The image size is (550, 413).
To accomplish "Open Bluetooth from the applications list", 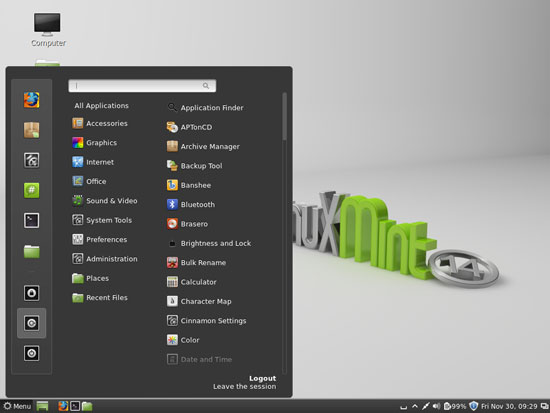I will (x=191, y=204).
